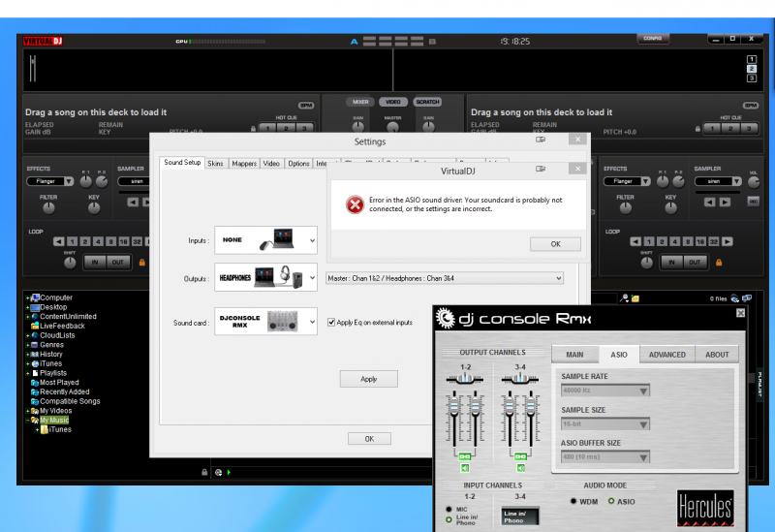Open the Video tab in Settings
Screen dimensions: 775x532
pyautogui.click(x=271, y=164)
